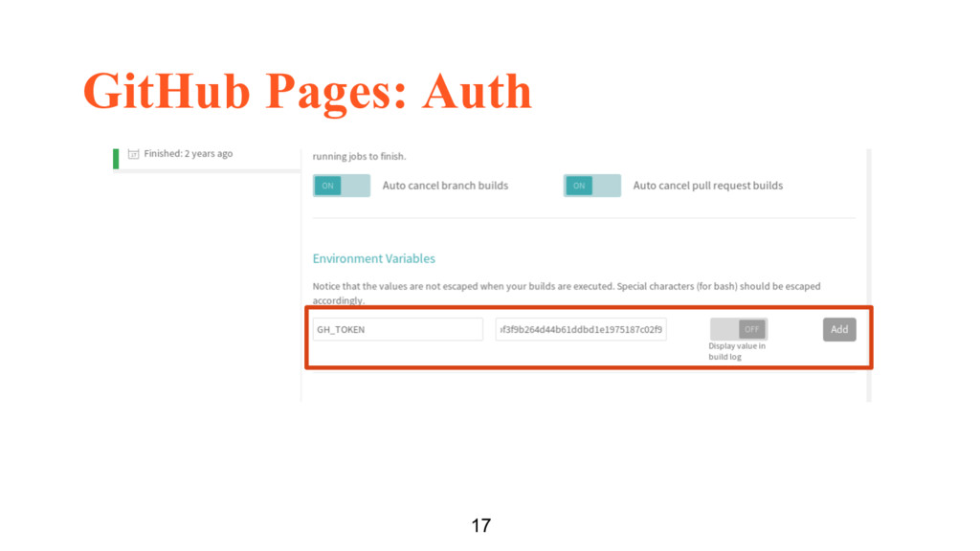
Task: Click the notice about values not escaped
Action: (x=567, y=293)
